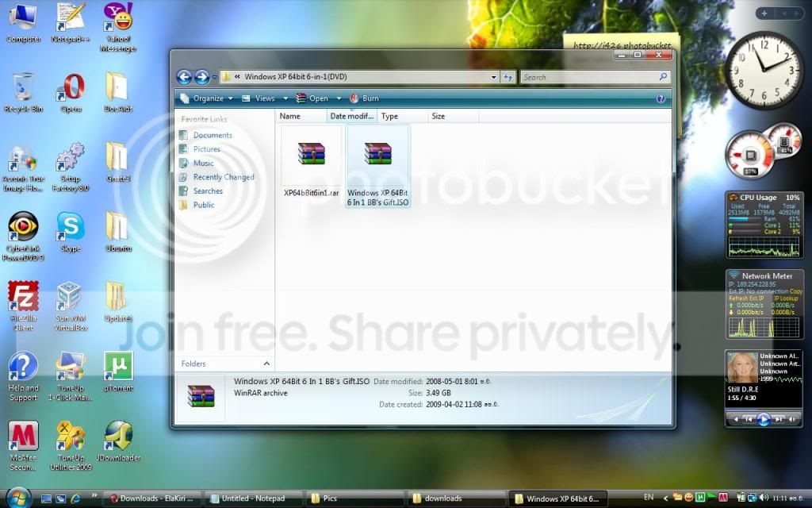Refresh the folder view in Explorer
The image size is (812, 508).
coord(507,77)
